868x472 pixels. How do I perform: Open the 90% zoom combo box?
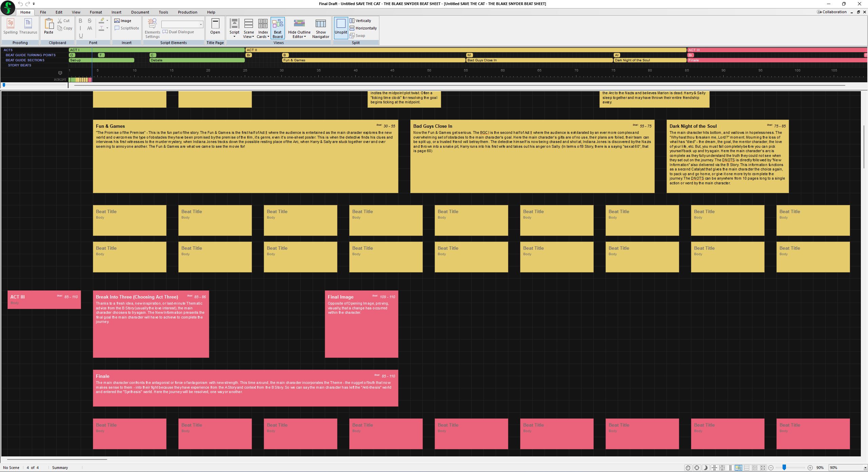[x=865, y=468]
